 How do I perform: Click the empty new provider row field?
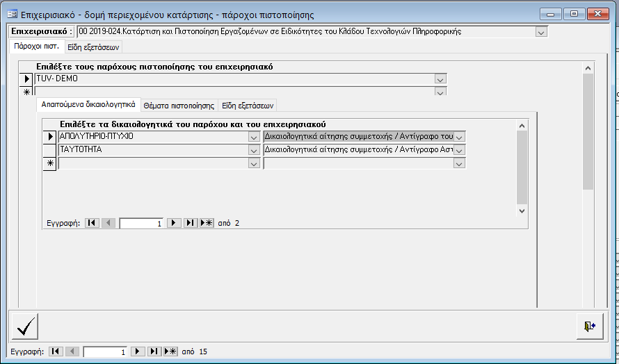(x=234, y=91)
